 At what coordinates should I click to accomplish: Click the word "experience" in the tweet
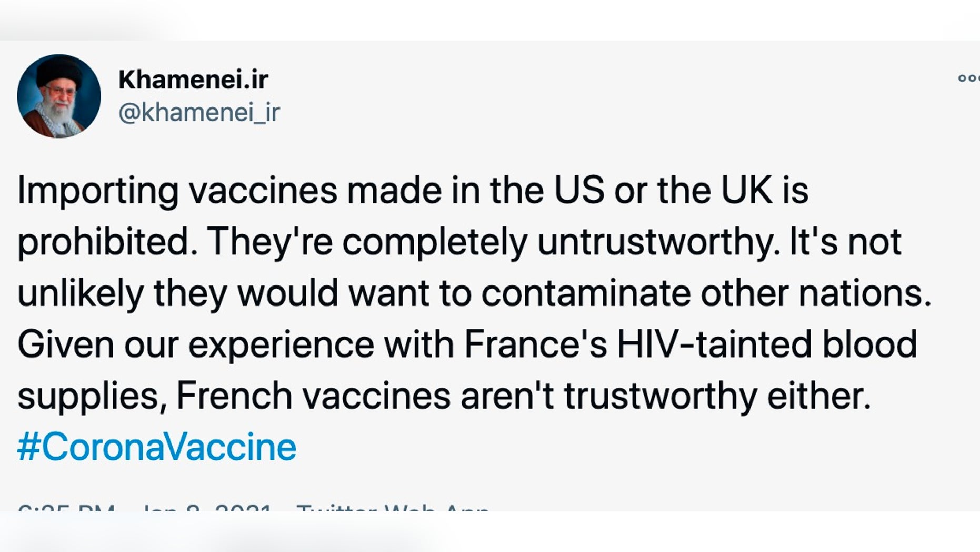tap(281, 345)
